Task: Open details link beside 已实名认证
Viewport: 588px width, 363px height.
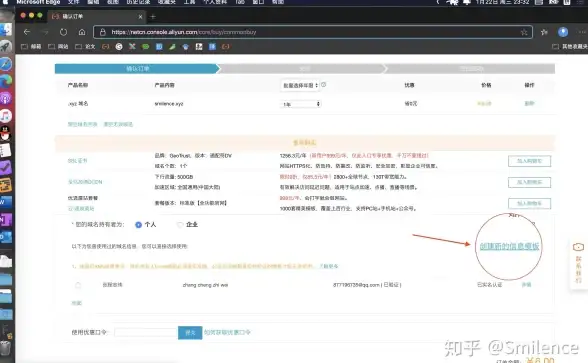Action: [526, 285]
